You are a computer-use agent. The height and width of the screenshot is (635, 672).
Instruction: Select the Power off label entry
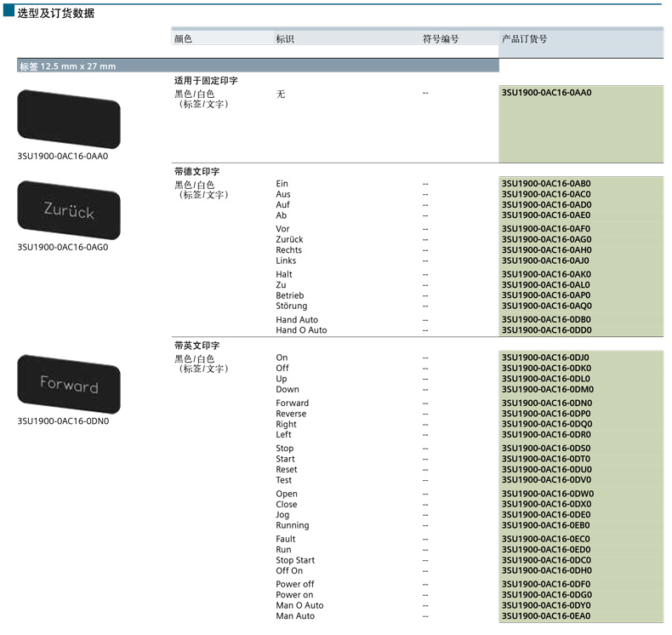click(294, 585)
